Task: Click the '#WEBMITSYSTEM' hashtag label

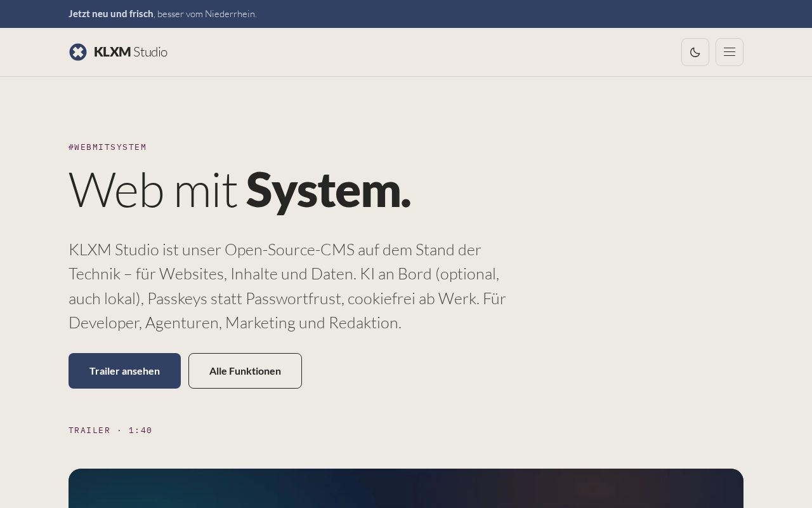Action: click(108, 147)
